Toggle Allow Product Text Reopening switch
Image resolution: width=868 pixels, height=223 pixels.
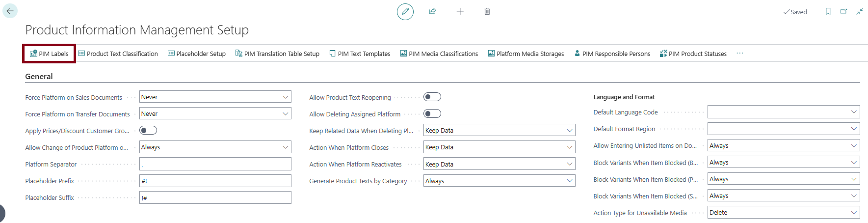[432, 97]
